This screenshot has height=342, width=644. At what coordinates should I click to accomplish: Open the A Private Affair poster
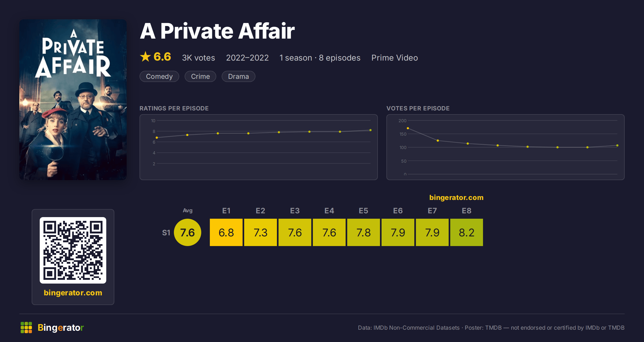pos(73,99)
